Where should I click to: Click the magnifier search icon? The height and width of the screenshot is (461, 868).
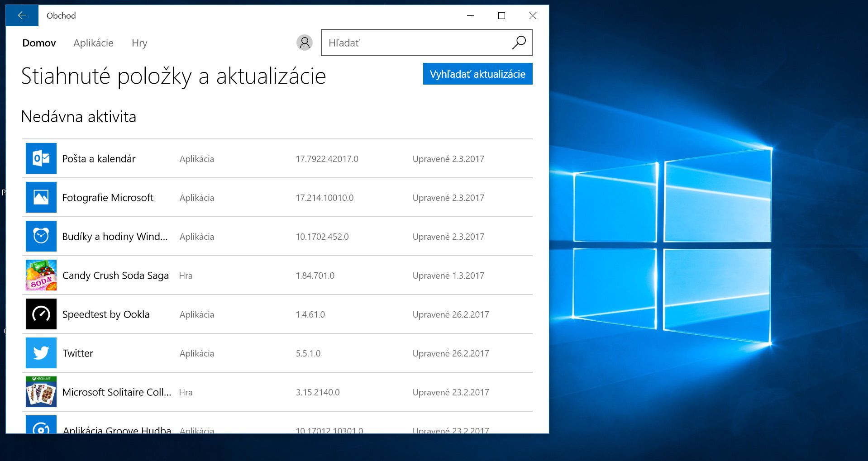(519, 43)
